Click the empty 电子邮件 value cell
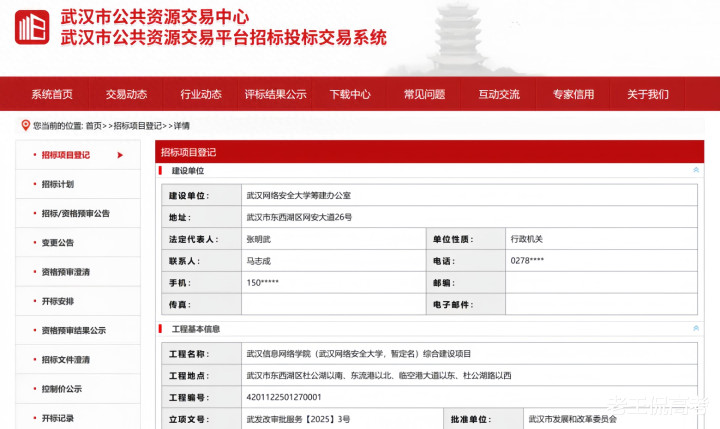The width and height of the screenshot is (720, 429). tap(601, 305)
